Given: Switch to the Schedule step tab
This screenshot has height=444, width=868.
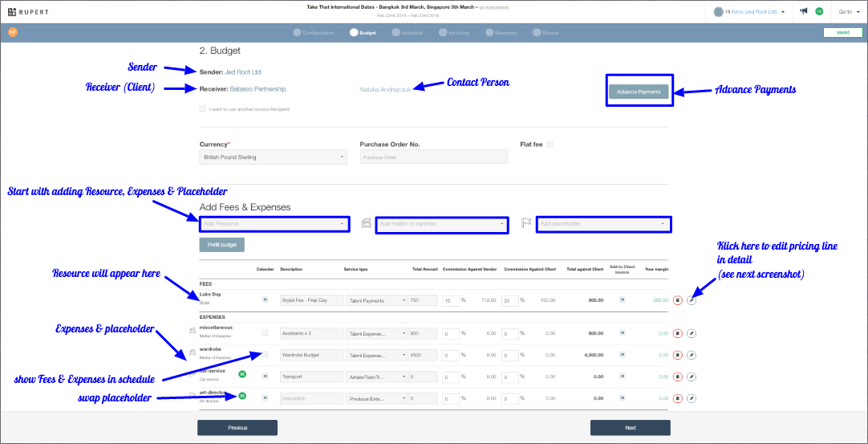Looking at the screenshot, I should [x=408, y=33].
